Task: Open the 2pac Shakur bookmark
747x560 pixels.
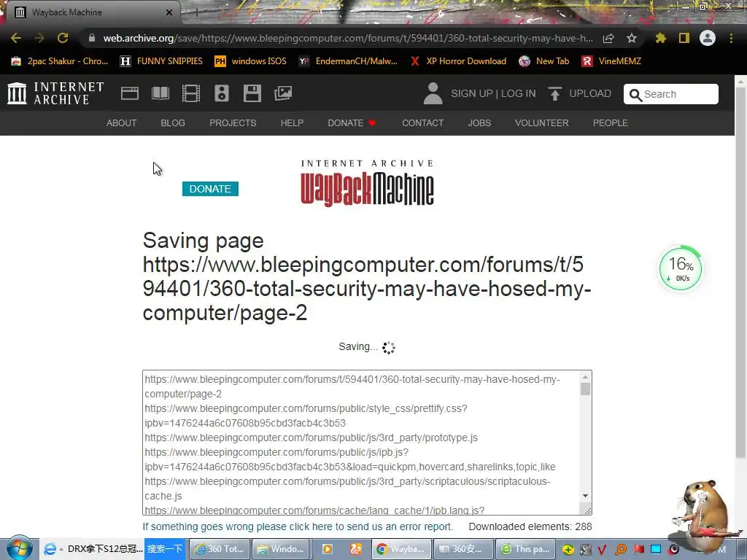Action: tap(60, 61)
